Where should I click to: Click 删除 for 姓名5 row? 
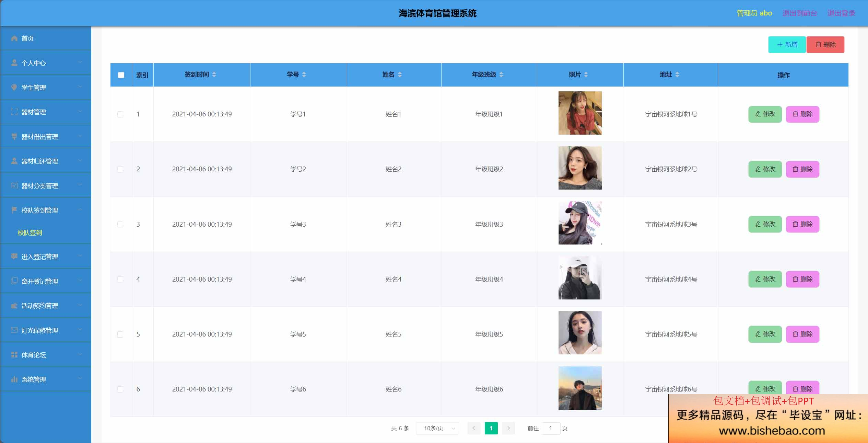pos(802,334)
